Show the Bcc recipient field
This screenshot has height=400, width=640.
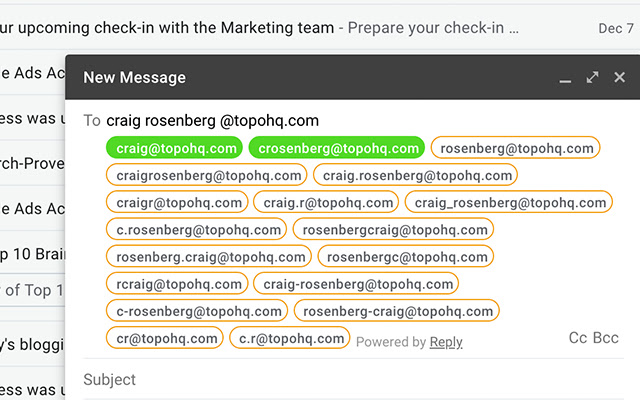606,338
